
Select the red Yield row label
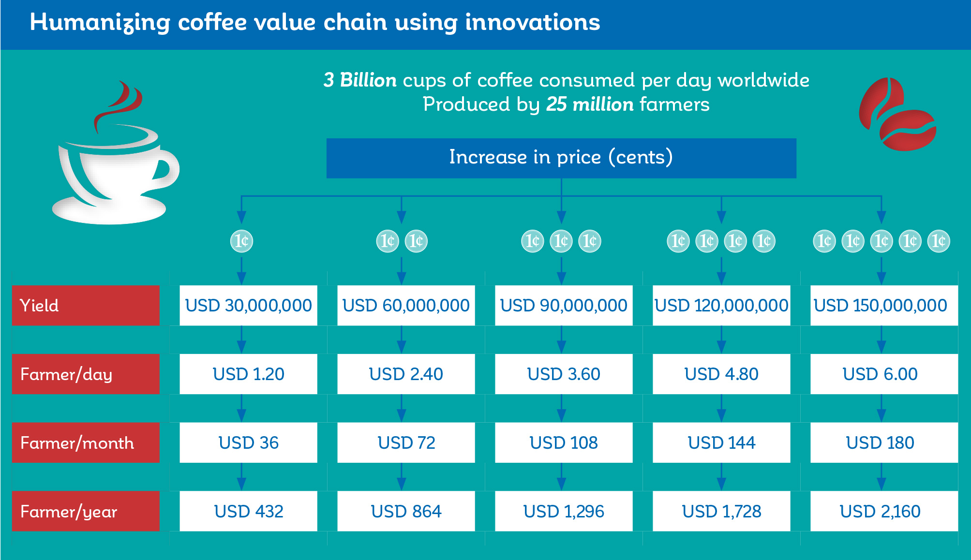pos(86,305)
